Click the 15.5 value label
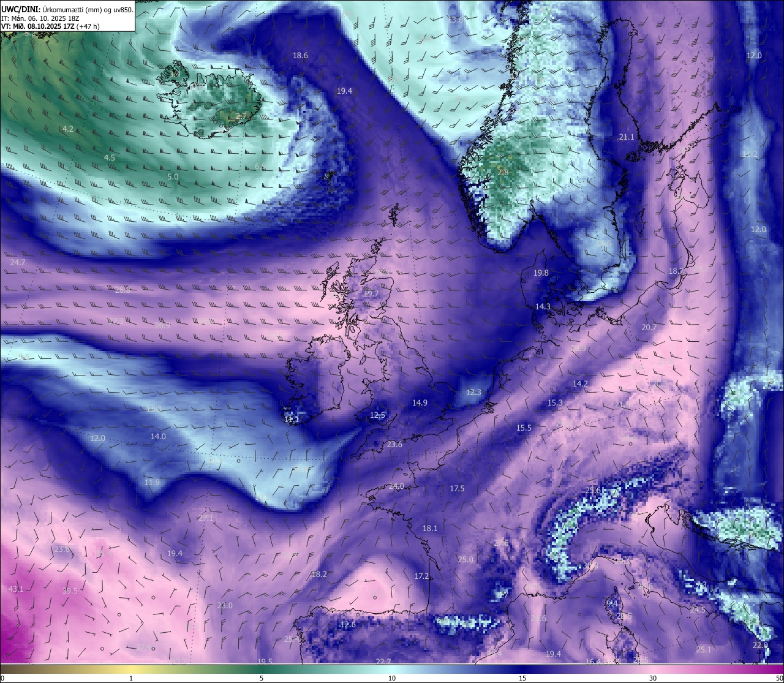Viewport: 784px width, 683px height. click(x=524, y=428)
